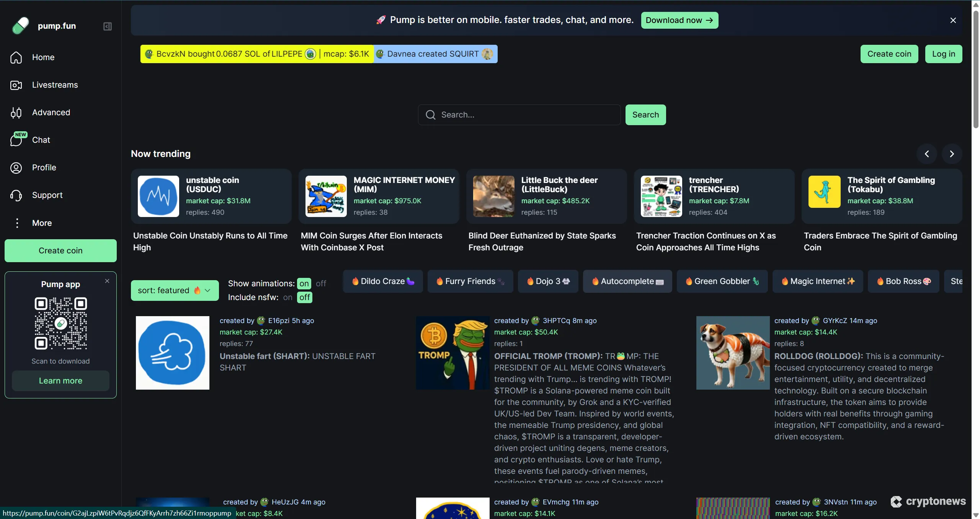Scan the Pump app QR code image
The height and width of the screenshot is (519, 980).
pyautogui.click(x=61, y=323)
